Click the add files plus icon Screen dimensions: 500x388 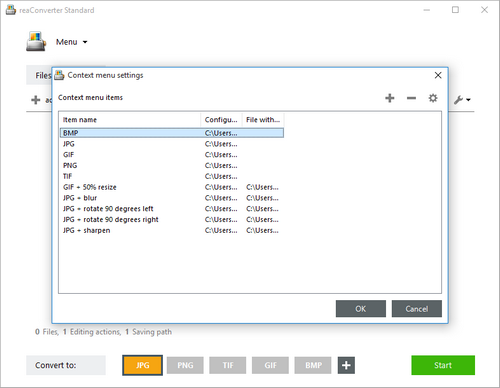(36, 100)
